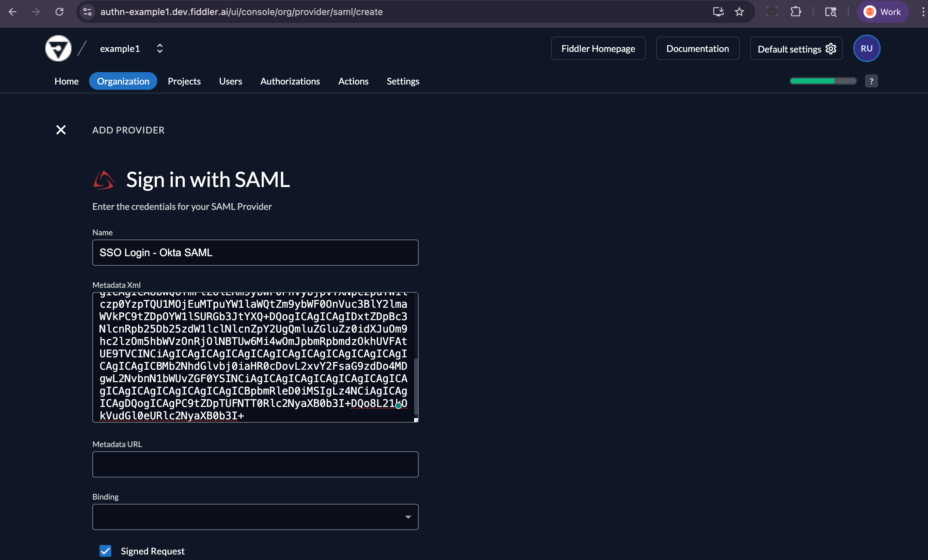Viewport: 928px width, 560px height.
Task: Enable the Work profile chip in Chrome
Action: click(883, 12)
